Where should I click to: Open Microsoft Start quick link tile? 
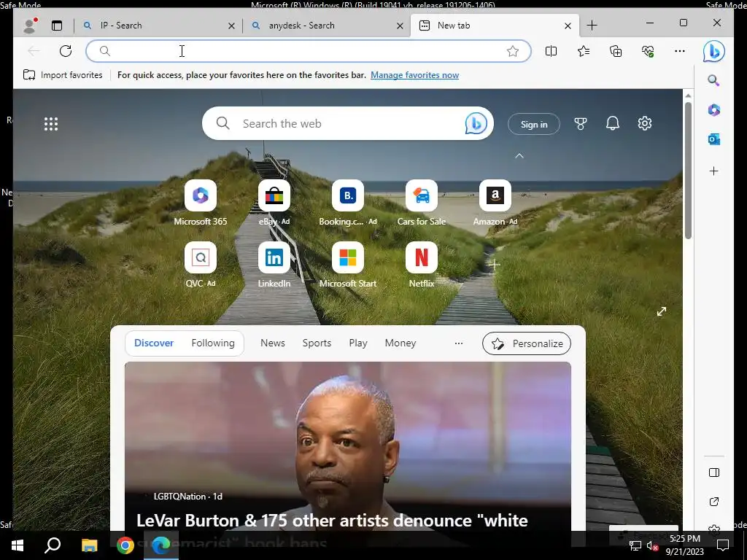coord(348,257)
